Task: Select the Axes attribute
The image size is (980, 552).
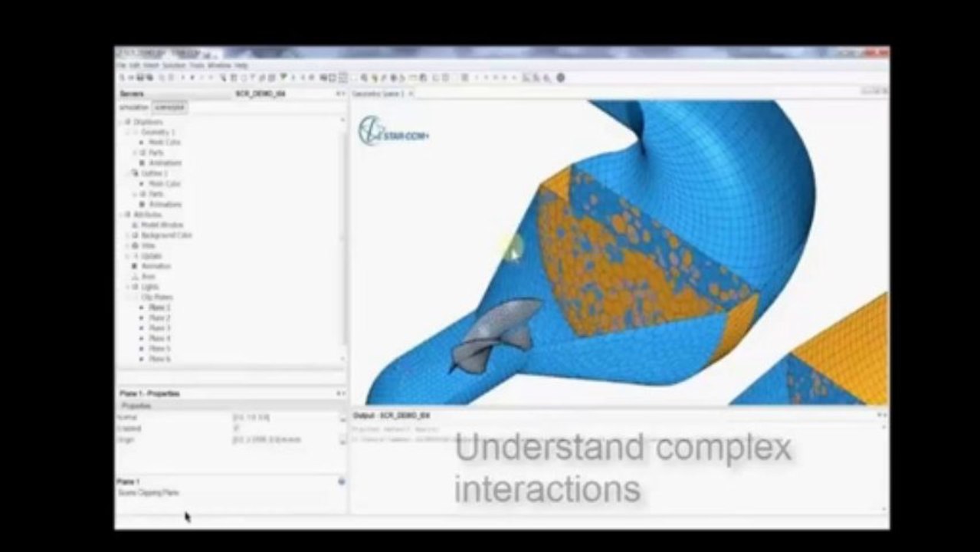Action: point(149,277)
